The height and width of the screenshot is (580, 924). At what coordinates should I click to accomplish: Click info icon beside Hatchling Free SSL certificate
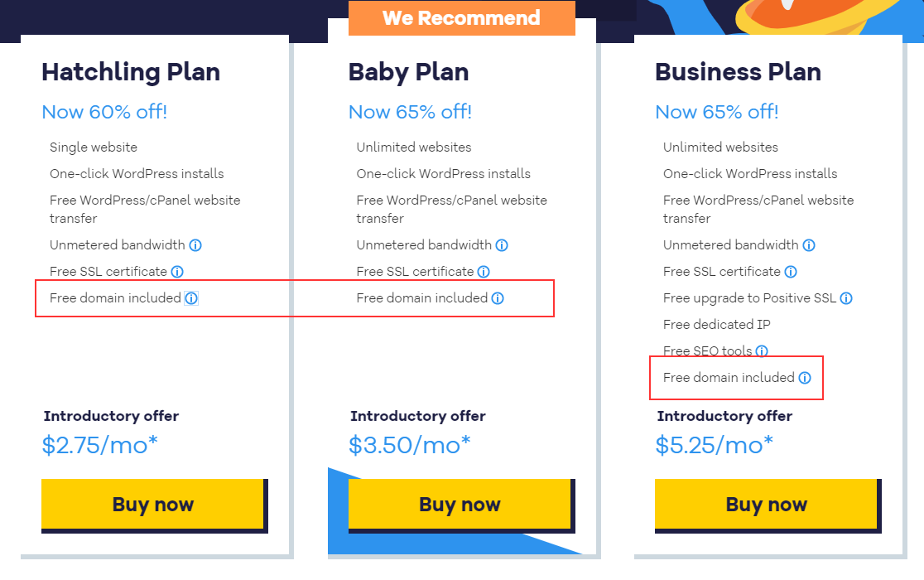pyautogui.click(x=177, y=272)
